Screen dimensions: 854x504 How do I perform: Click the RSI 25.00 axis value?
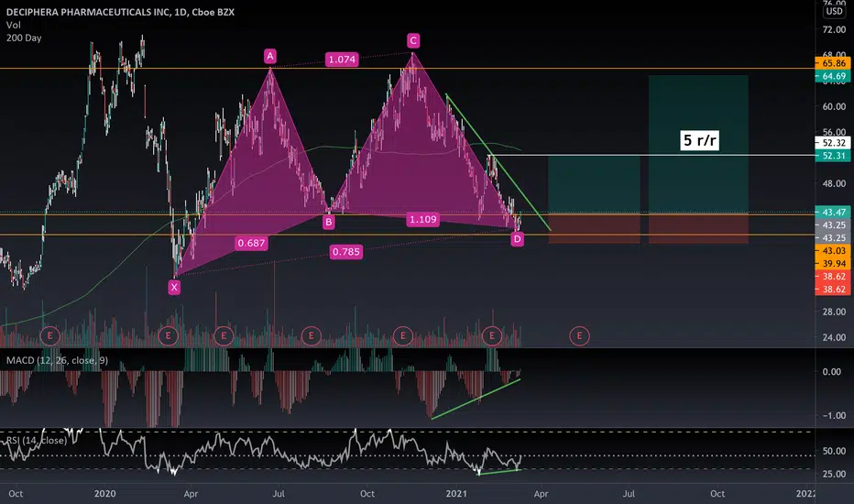coord(834,474)
